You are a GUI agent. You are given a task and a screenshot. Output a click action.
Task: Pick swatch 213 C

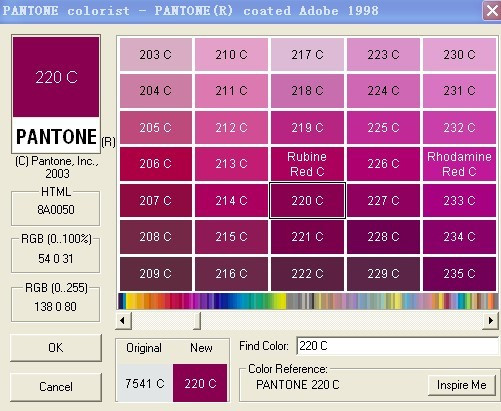click(x=231, y=164)
